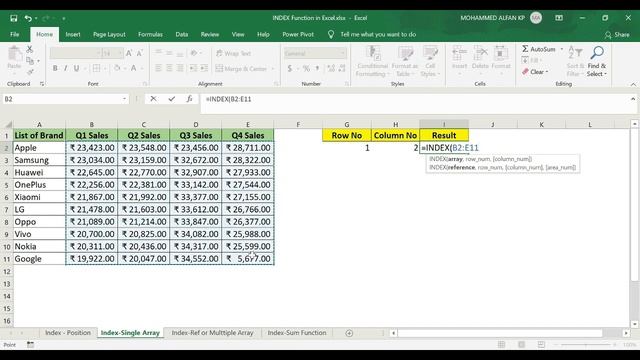The height and width of the screenshot is (360, 640).
Task: Open Font group dialog launcher
Action: pyautogui.click(x=144, y=84)
